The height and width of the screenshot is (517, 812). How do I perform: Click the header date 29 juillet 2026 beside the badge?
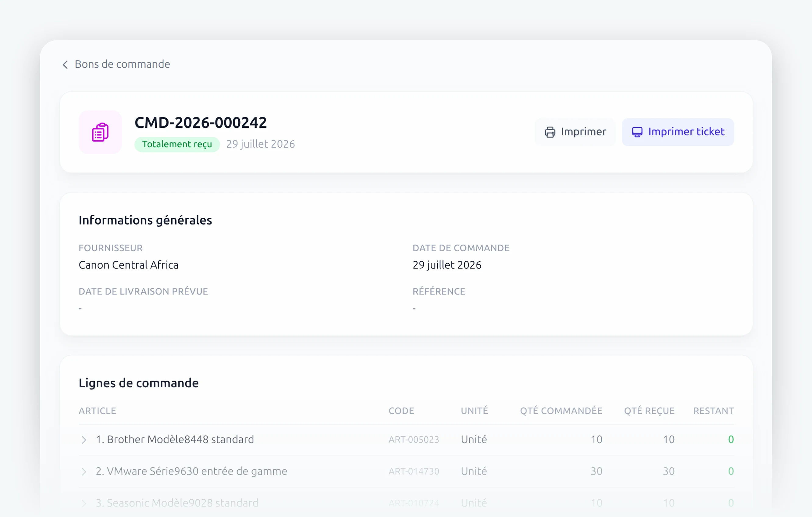coord(261,144)
